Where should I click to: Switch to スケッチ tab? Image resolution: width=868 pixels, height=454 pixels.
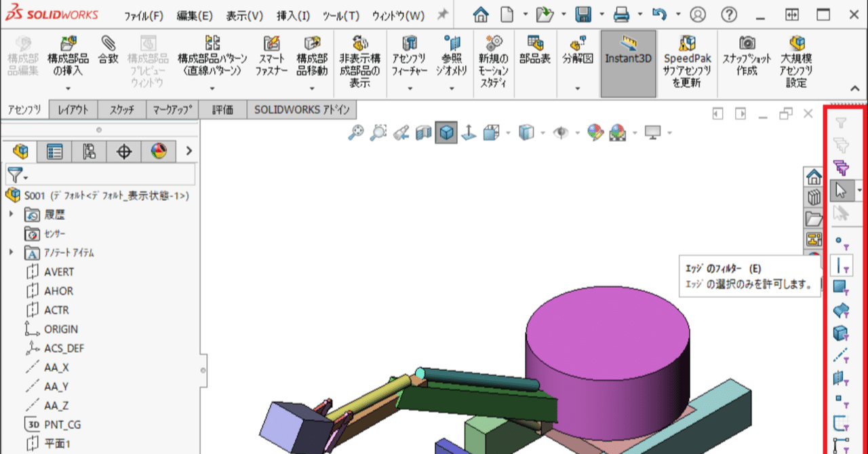[x=121, y=110]
